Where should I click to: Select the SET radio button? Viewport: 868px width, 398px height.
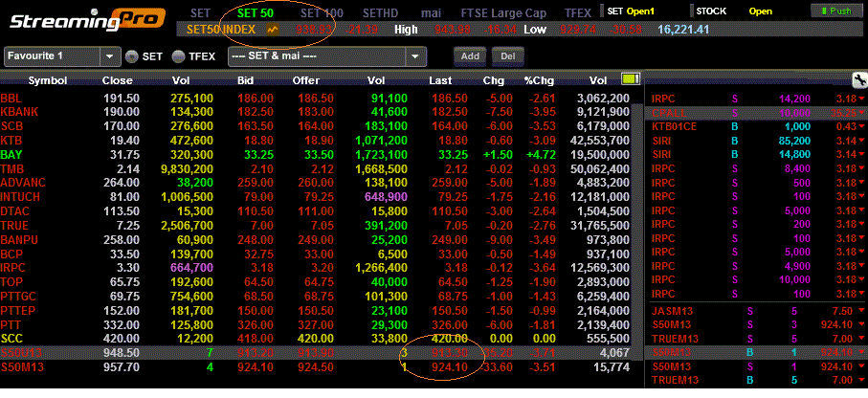[131, 55]
